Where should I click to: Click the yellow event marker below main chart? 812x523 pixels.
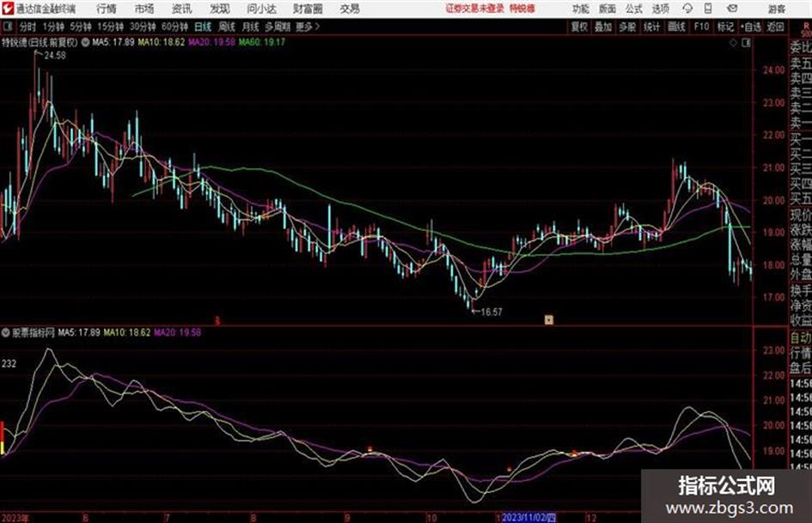pyautogui.click(x=549, y=319)
